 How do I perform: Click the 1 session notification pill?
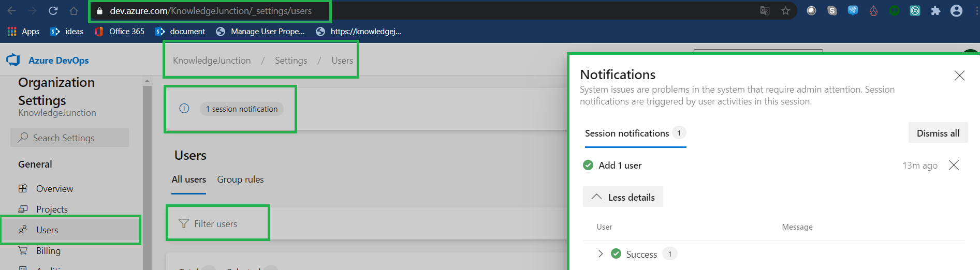(242, 109)
